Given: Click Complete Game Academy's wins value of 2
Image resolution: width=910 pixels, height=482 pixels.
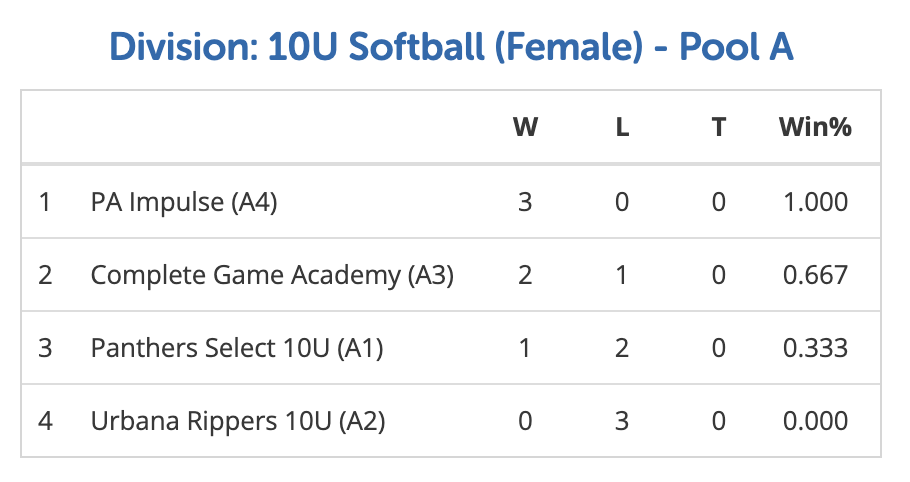Looking at the screenshot, I should pos(525,275).
